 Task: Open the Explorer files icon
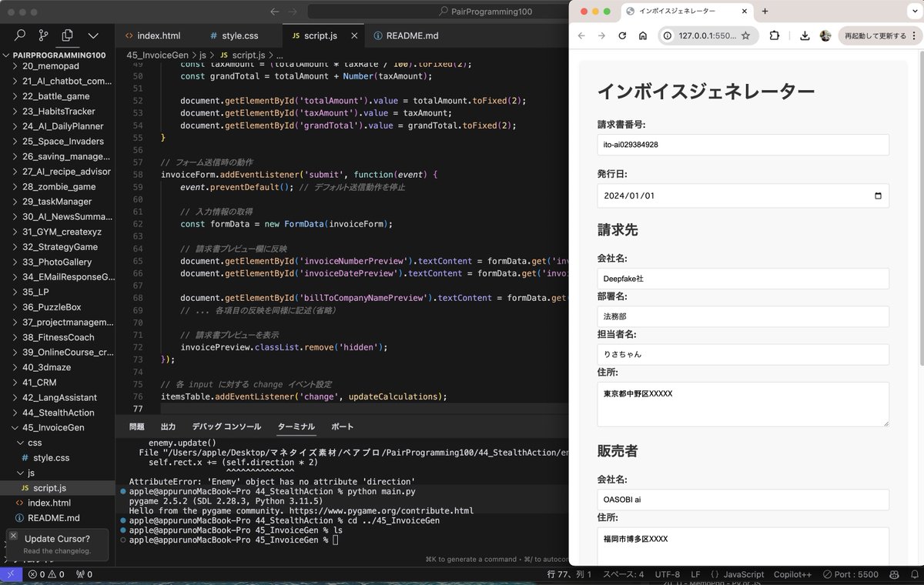67,35
